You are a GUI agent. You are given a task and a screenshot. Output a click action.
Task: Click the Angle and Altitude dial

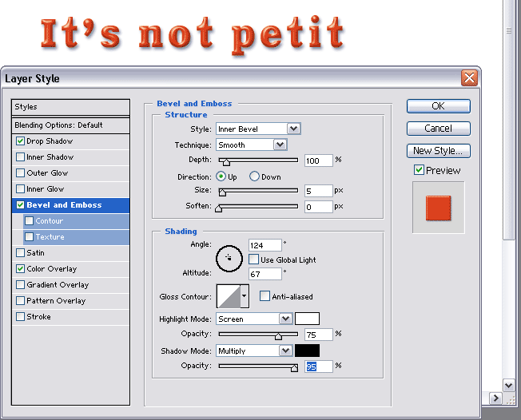click(x=229, y=259)
